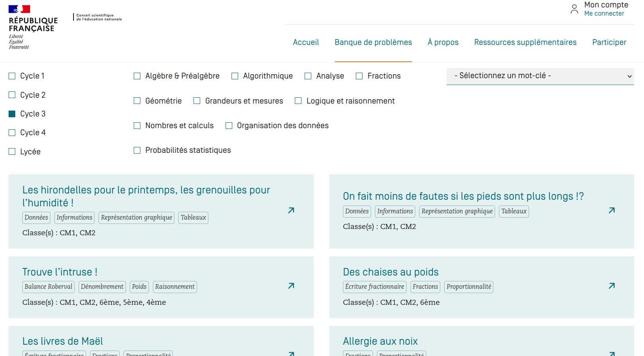Uncheck the Cycle 3 filter

[12, 113]
